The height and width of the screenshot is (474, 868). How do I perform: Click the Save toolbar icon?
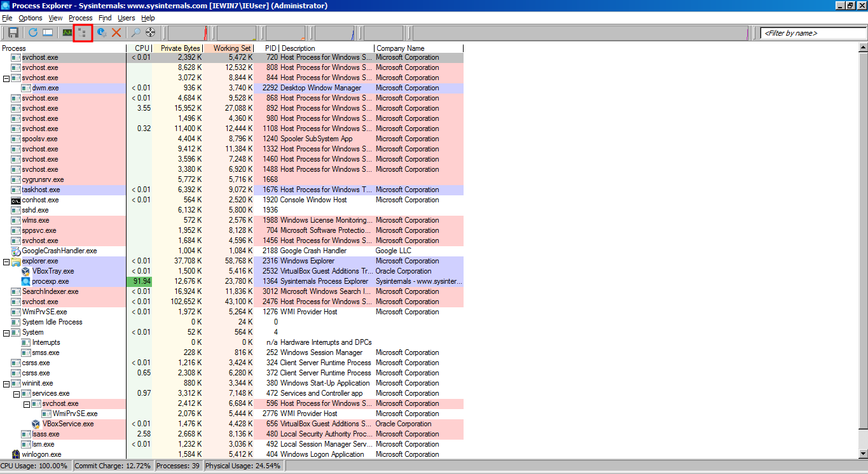coord(13,32)
